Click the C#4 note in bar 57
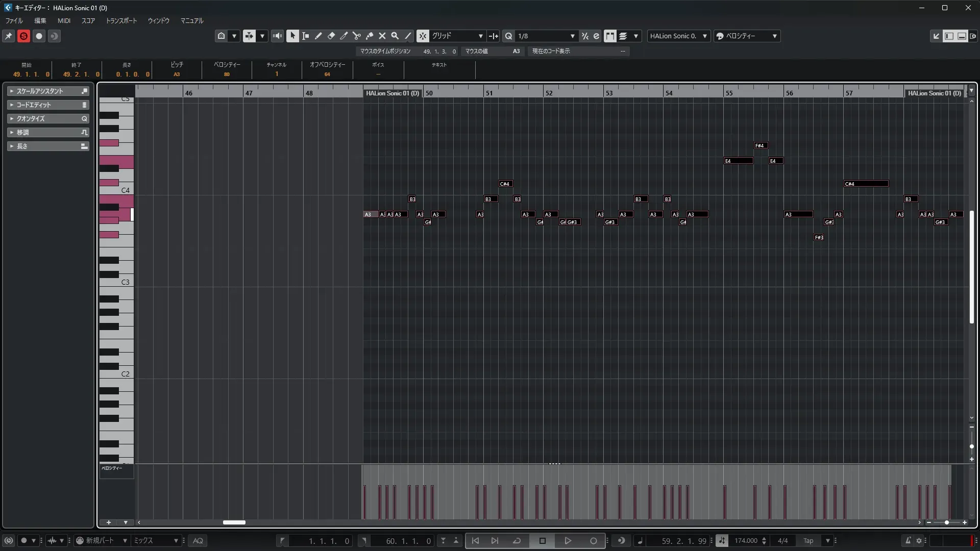The height and width of the screenshot is (551, 980). 866,184
